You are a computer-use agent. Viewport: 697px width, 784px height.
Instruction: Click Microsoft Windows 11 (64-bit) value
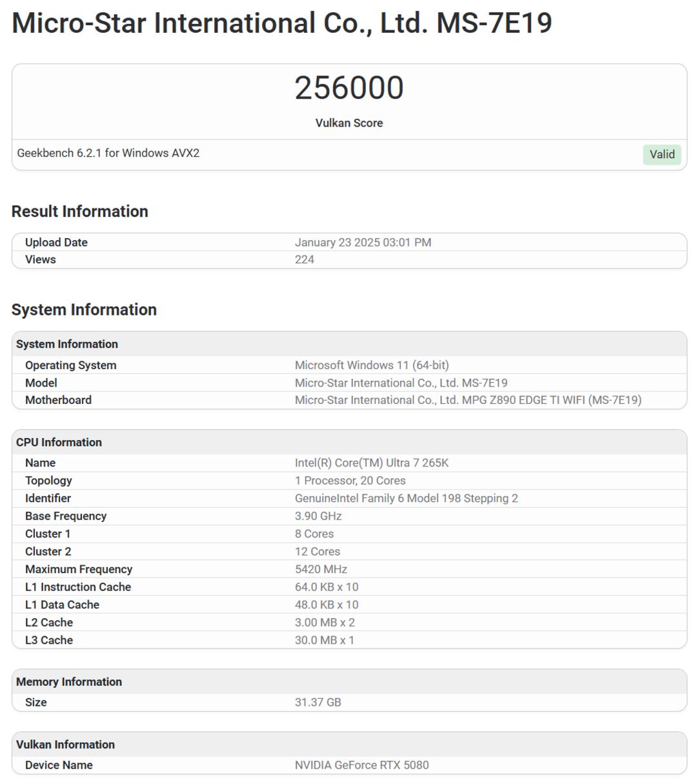coord(372,365)
